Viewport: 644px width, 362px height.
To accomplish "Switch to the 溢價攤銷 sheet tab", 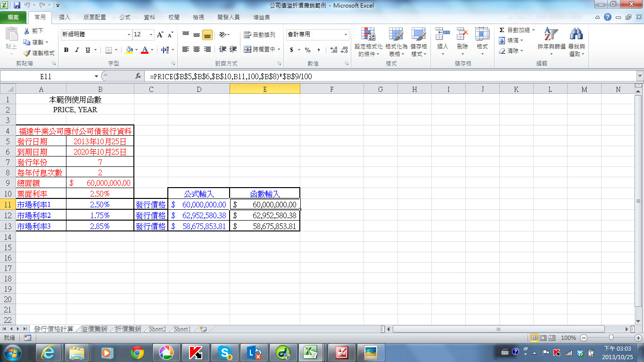I will tap(94, 329).
